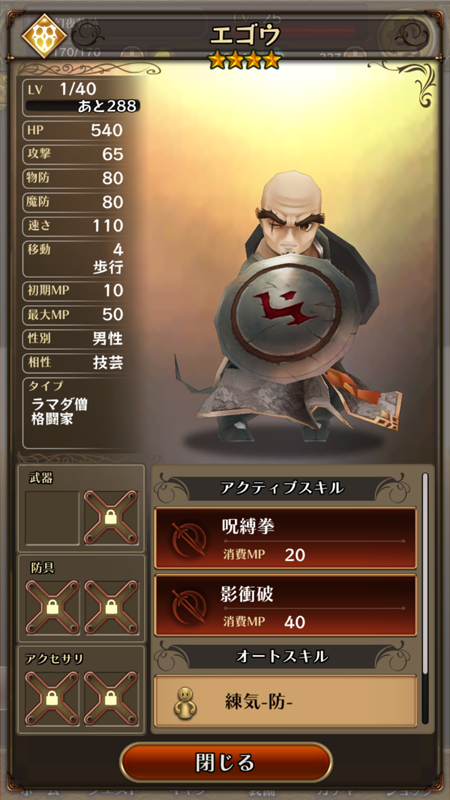Tap the four-star rarity row
Image resolution: width=450 pixels, height=800 pixels.
point(245,60)
